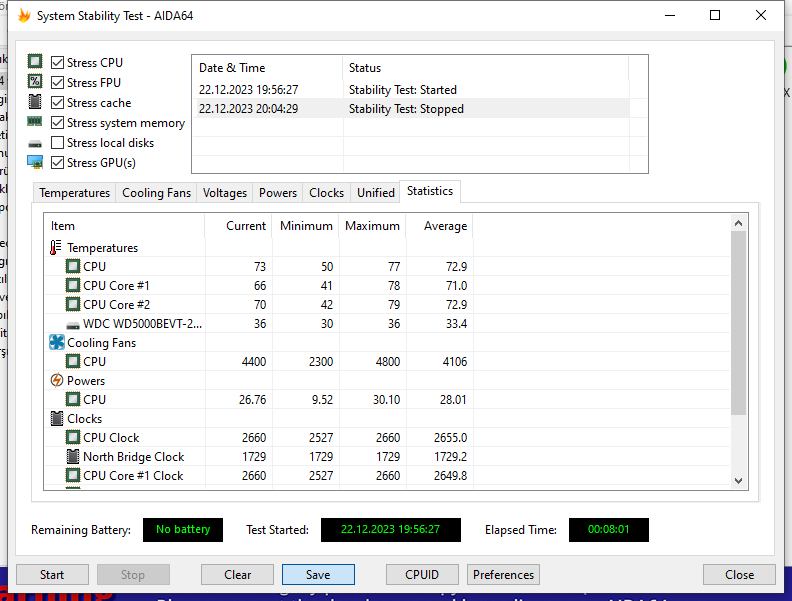
Task: Click the Date & Time log column header
Action: coord(267,68)
